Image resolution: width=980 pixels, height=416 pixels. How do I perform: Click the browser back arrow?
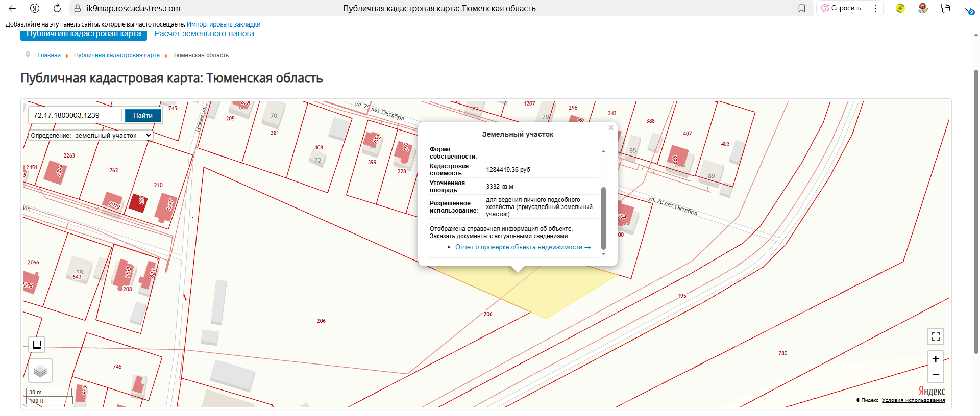[12, 8]
